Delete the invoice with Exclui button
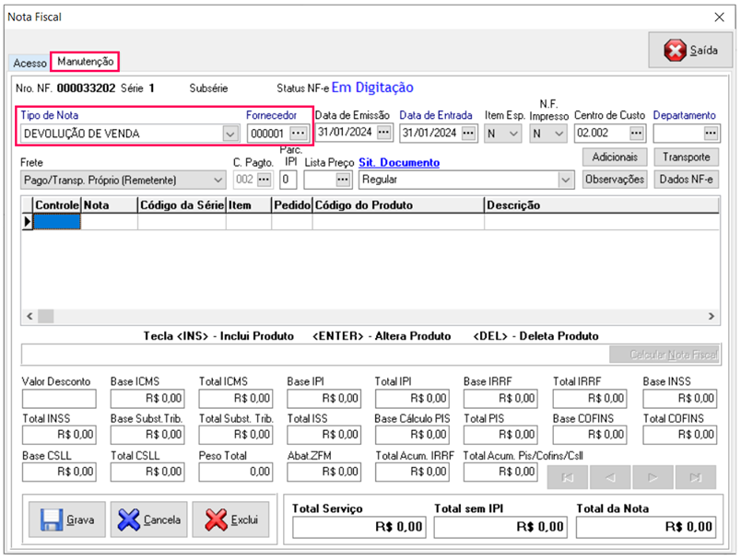741x560 pixels. click(x=230, y=519)
